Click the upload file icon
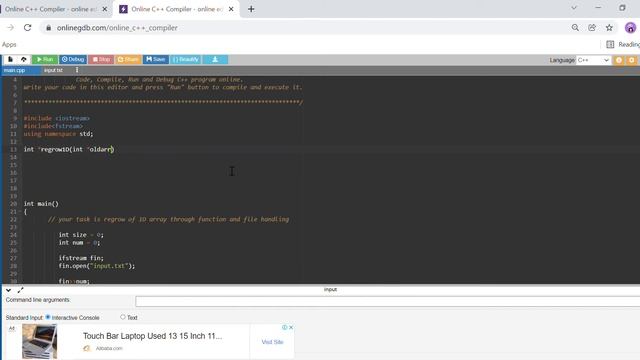 point(24,60)
